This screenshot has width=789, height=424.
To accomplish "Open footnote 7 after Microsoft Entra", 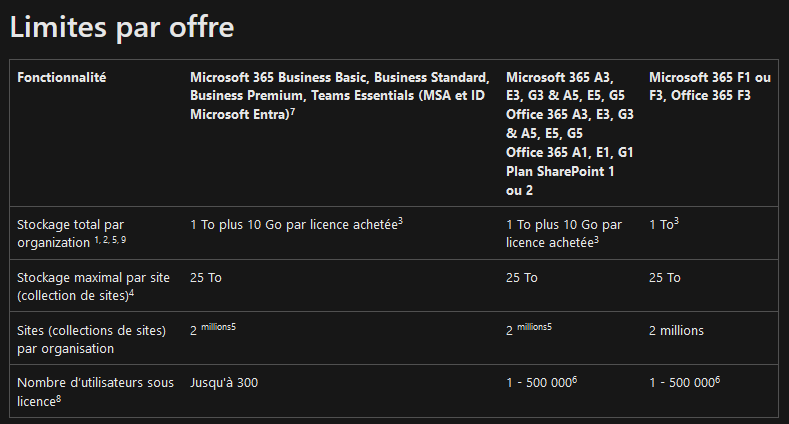I will click(x=292, y=111).
